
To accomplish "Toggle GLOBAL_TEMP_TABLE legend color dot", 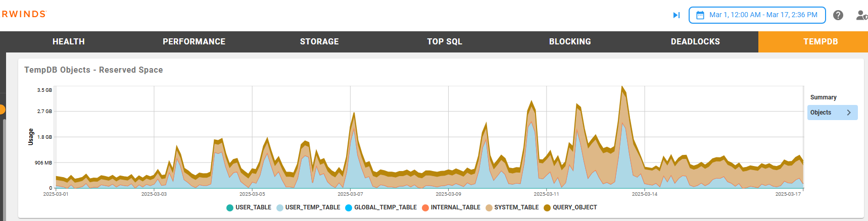I will pos(349,208).
